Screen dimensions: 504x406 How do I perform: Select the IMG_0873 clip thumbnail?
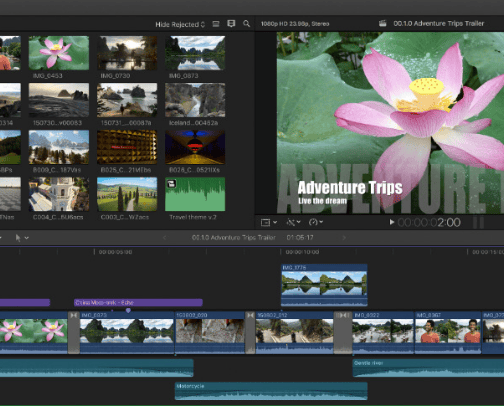pos(195,53)
